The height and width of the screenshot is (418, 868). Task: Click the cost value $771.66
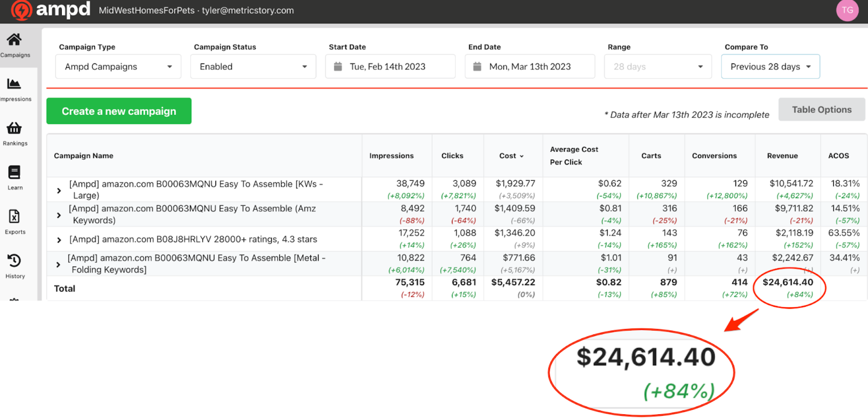tap(519, 258)
